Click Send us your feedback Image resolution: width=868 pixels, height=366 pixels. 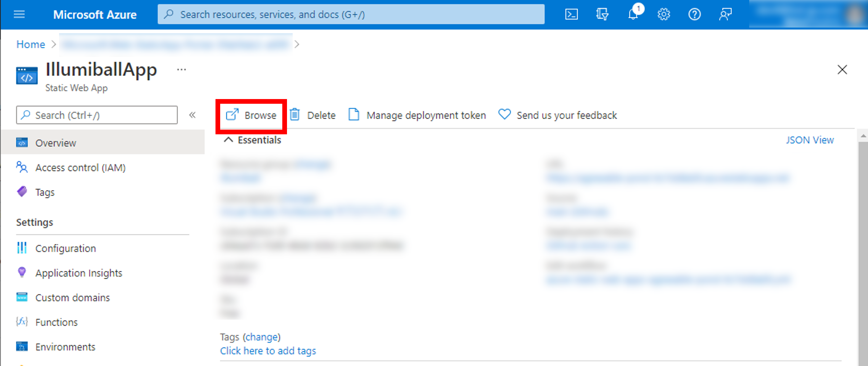558,115
